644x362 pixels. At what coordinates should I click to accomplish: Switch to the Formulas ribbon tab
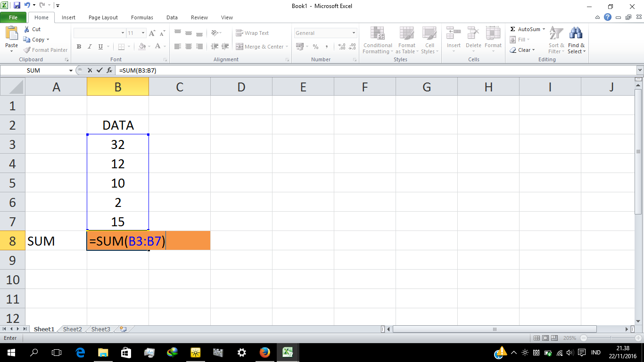point(142,17)
